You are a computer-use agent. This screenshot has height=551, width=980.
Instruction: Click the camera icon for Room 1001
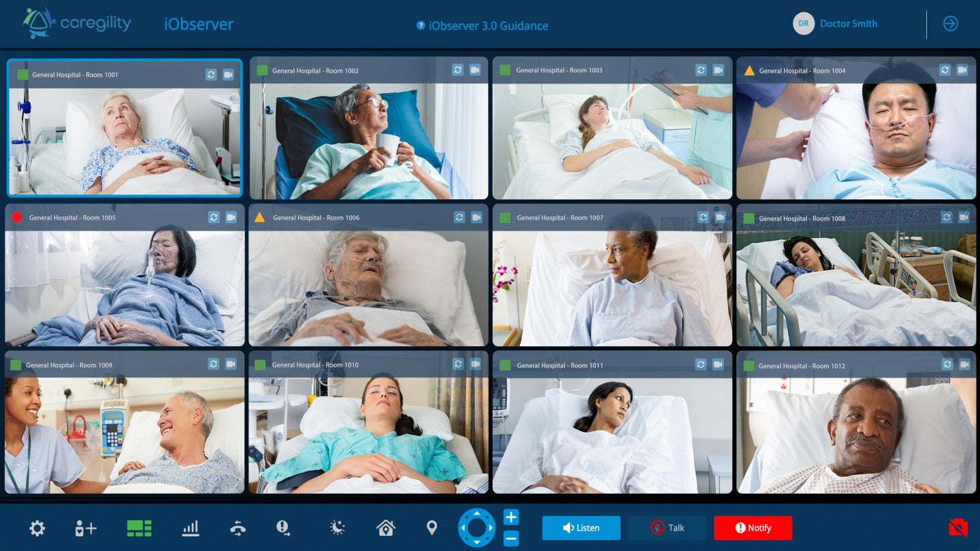[x=228, y=75]
